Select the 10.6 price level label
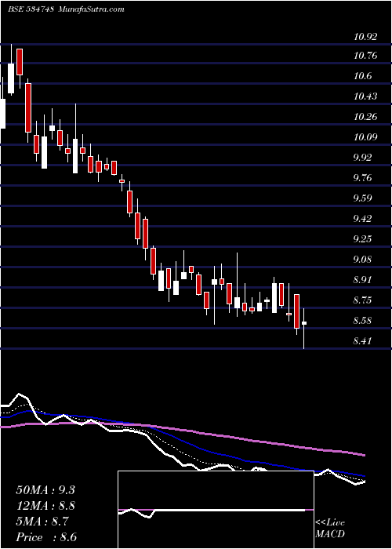The width and height of the screenshot is (392, 549). tap(362, 76)
